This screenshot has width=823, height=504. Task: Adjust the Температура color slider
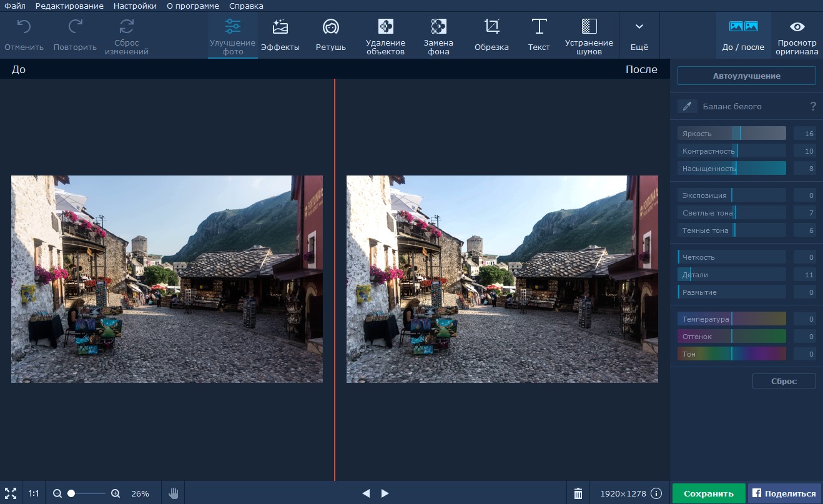coord(732,319)
